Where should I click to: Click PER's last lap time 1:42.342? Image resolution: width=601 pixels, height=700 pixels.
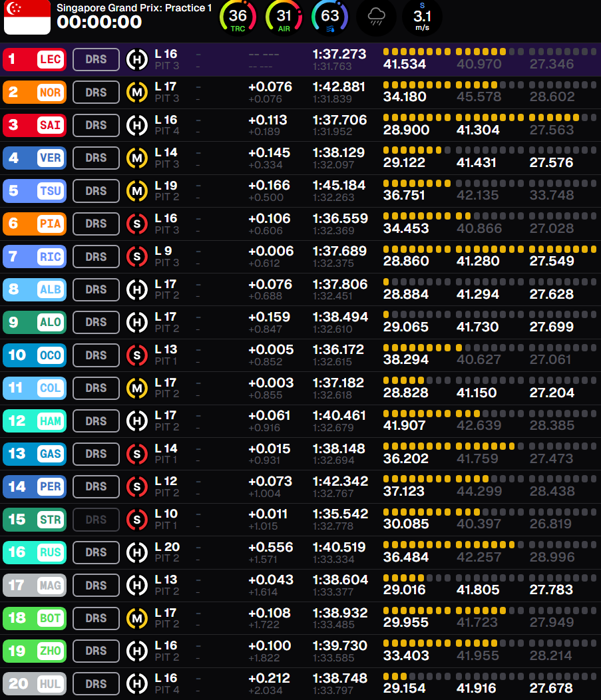tap(340, 481)
